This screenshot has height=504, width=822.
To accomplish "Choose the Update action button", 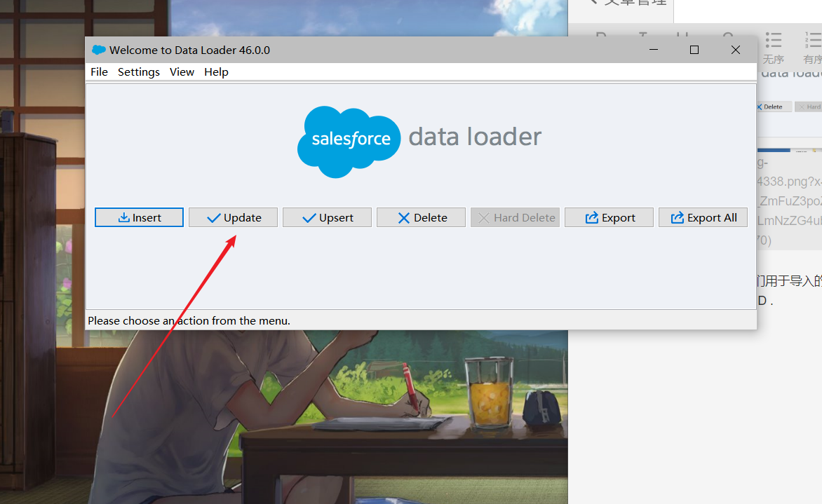I will click(x=233, y=217).
